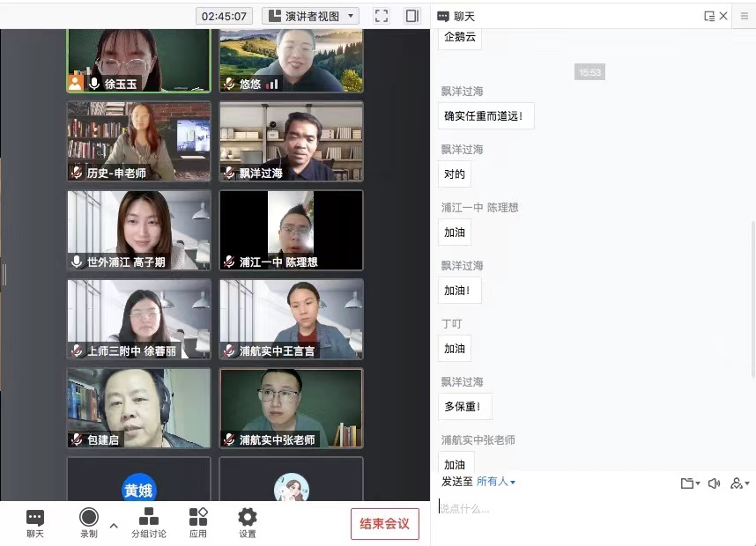Click the meeting timer 02:45:07
Screen dimensions: 756x546
tap(226, 16)
